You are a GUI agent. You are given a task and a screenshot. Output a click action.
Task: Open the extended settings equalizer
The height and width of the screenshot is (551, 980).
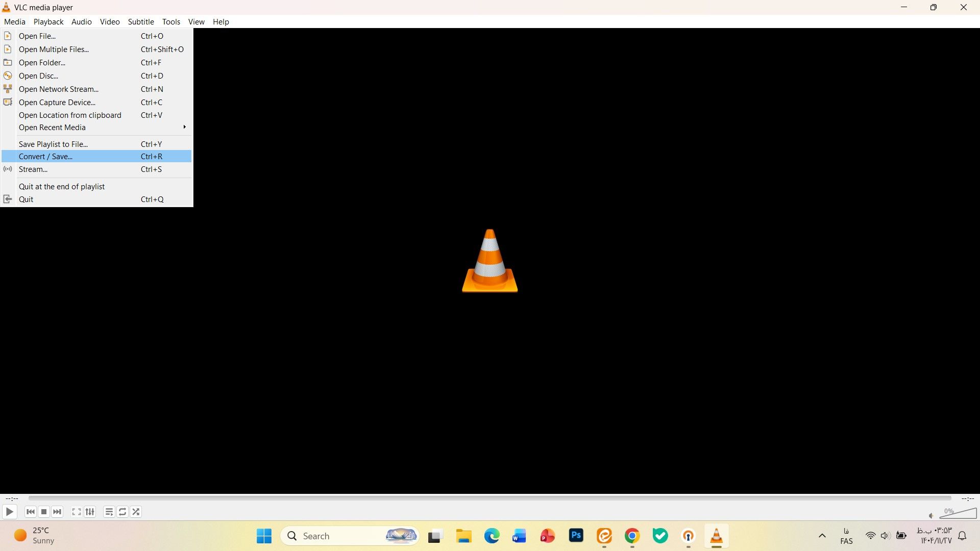pyautogui.click(x=90, y=512)
